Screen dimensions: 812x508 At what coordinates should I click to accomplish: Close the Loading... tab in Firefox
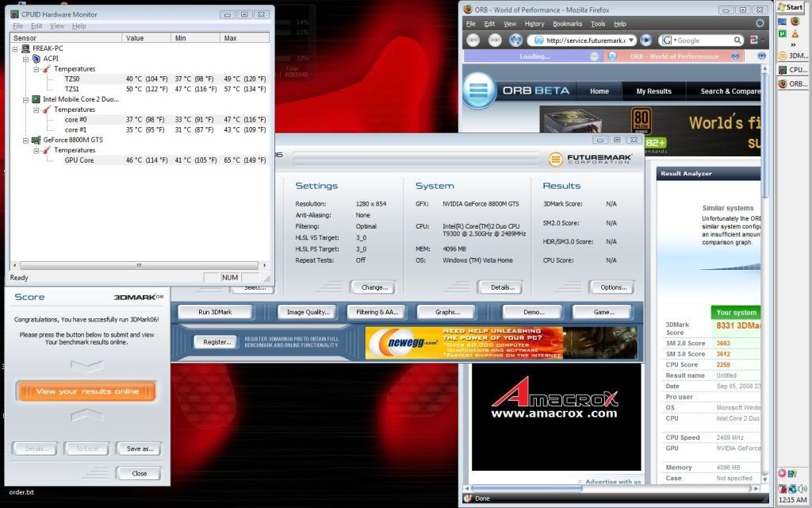(x=595, y=56)
